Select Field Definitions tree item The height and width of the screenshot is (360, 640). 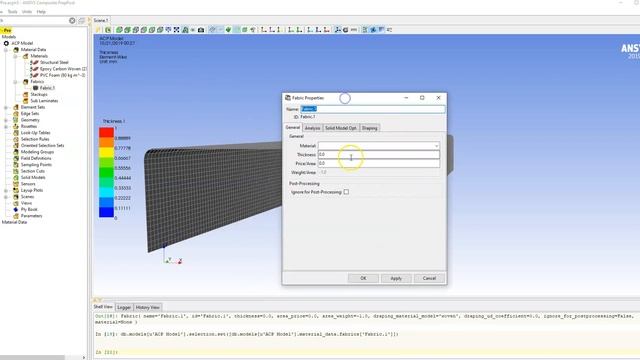point(36,158)
